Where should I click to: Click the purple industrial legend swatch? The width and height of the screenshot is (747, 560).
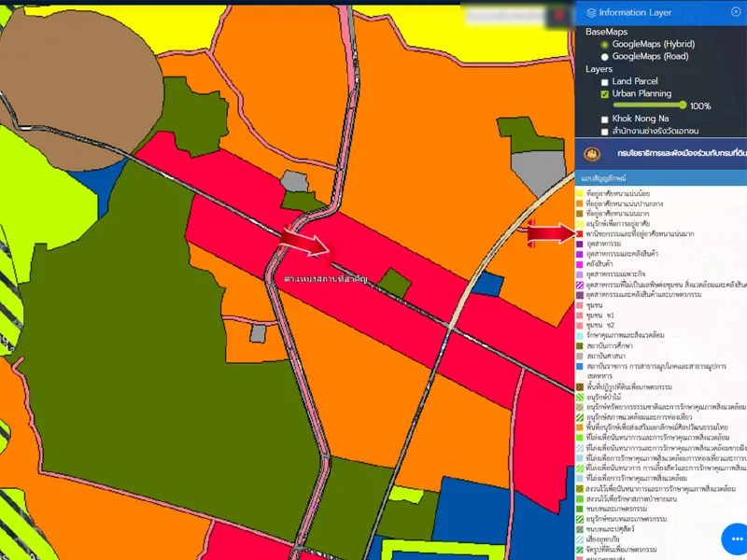[580, 244]
